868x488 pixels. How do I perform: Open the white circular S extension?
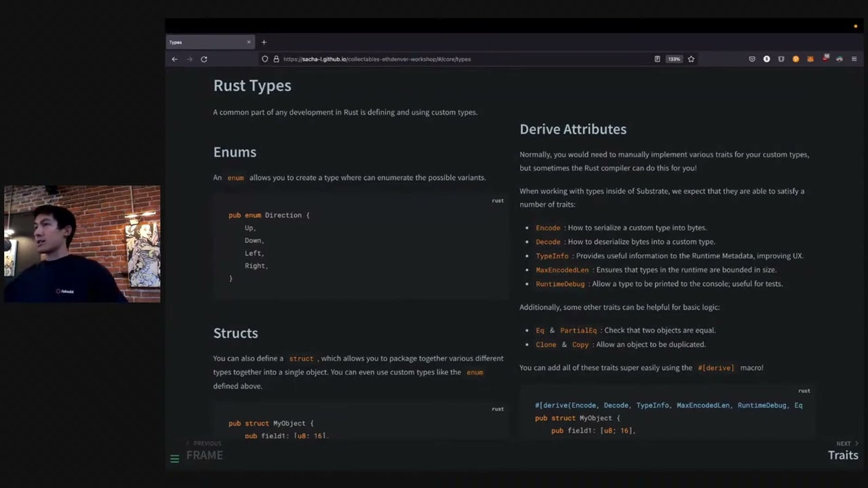(767, 59)
